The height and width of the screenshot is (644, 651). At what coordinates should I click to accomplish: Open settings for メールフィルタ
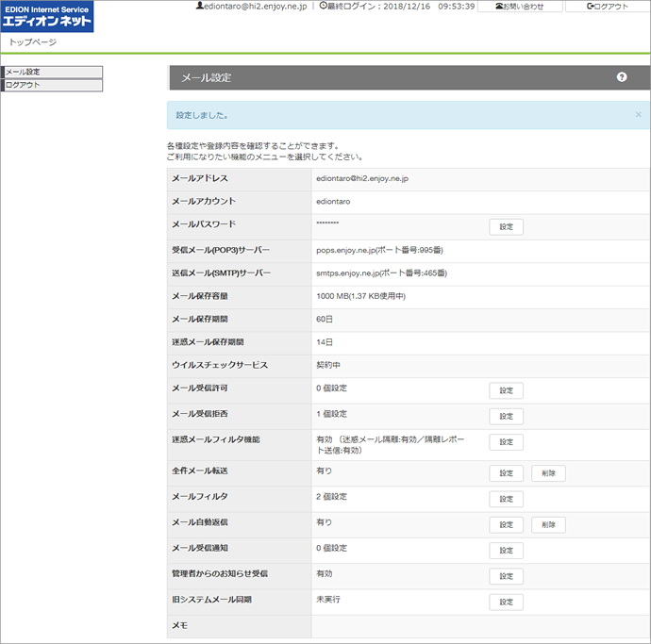tap(506, 499)
